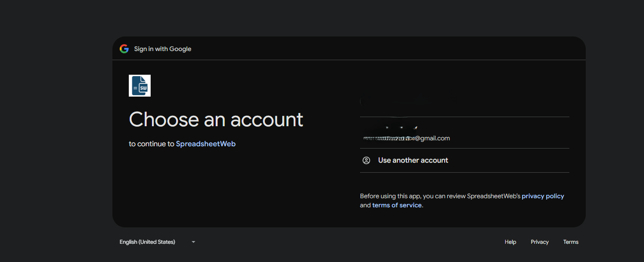Open the privacy policy link
Viewport: 644px width, 262px height.
tap(543, 196)
